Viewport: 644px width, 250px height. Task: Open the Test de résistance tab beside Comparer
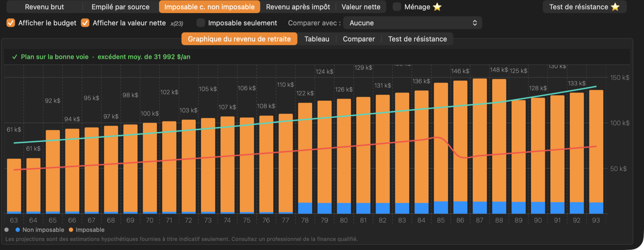tap(418, 39)
